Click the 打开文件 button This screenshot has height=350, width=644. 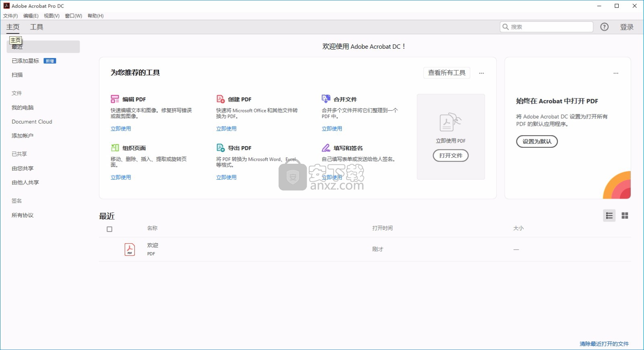(x=451, y=155)
